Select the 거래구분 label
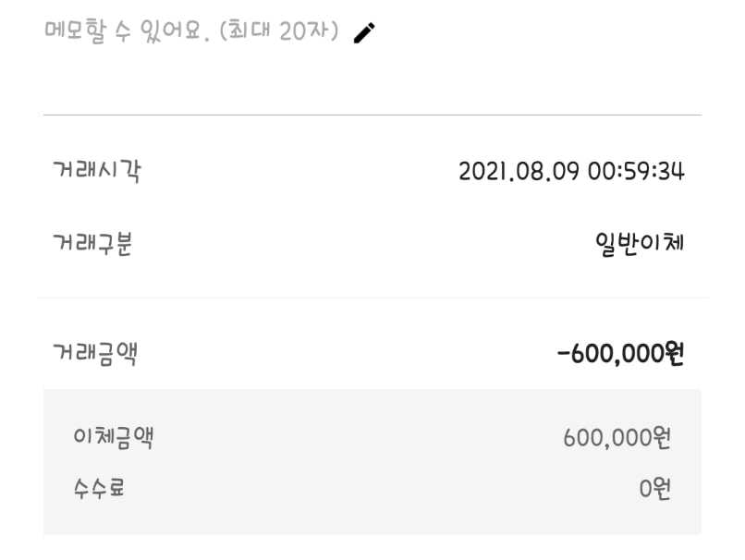The image size is (745, 560). coord(92,245)
